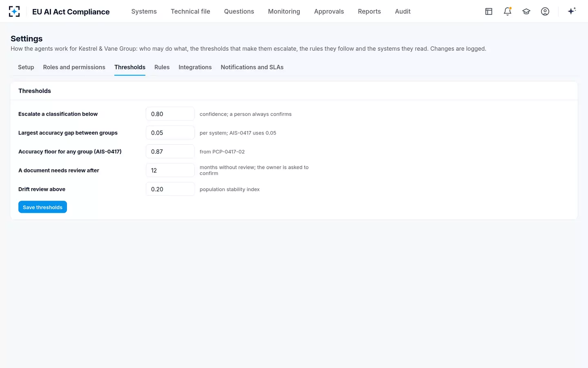
Task: Open the user account profile icon
Action: point(545,11)
